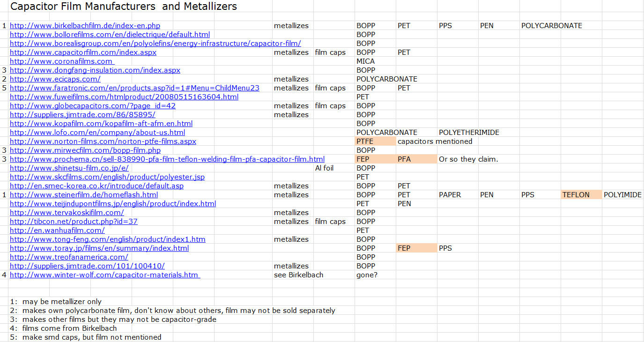The image size is (644, 342).
Task: Open the norton-films.com PTFE films link
Action: 103,141
